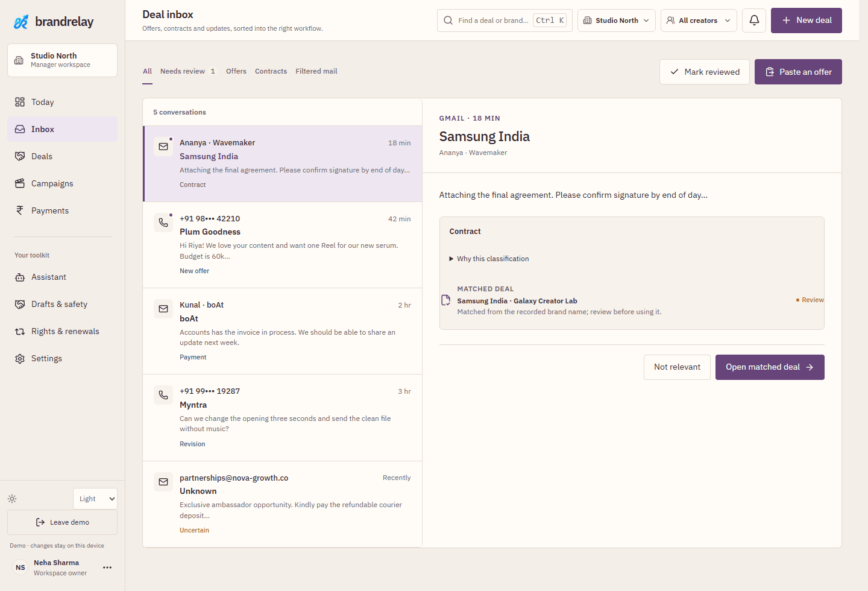Click the Payment classification label
Image resolution: width=868 pixels, height=591 pixels.
pyautogui.click(x=193, y=357)
